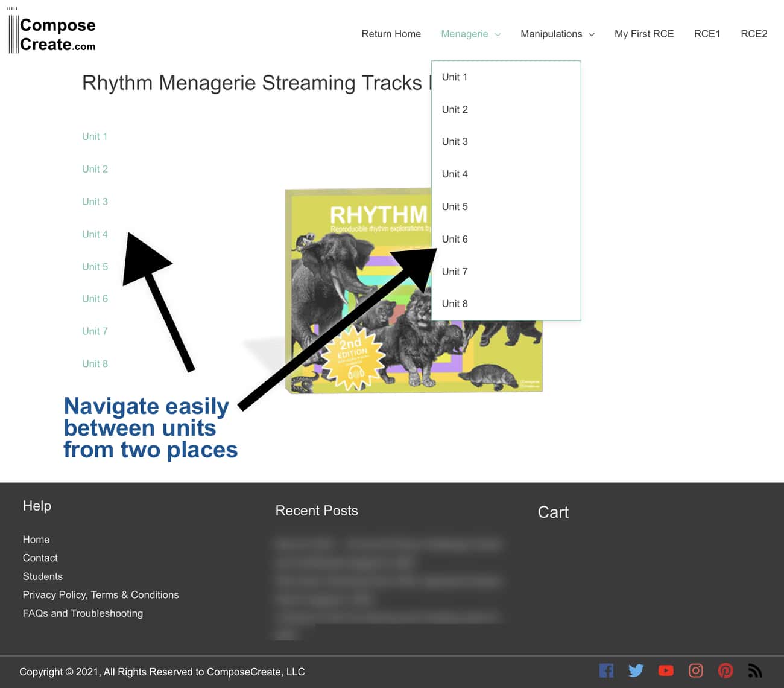Screen dimensions: 784x688
Task: Open the Contact page in the footer
Action: (x=40, y=558)
